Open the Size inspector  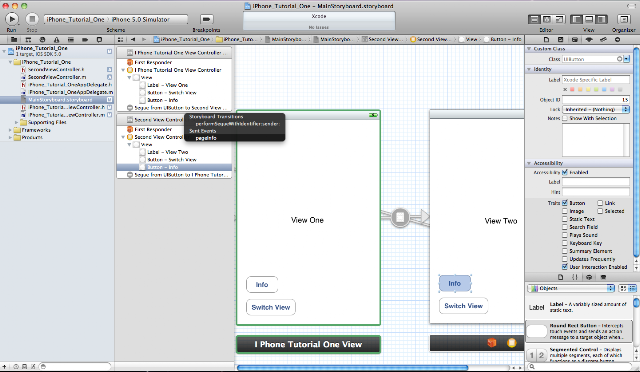tap(603, 40)
